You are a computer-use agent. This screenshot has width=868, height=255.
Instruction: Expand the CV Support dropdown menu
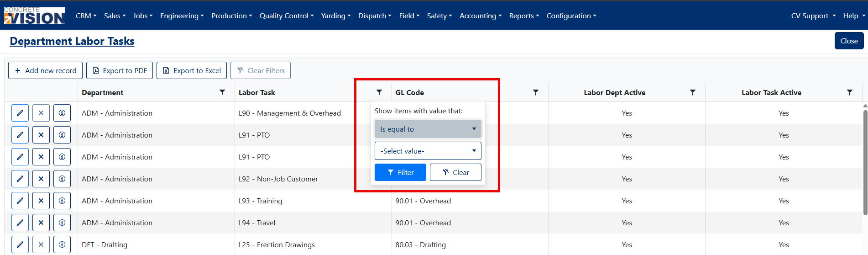coord(814,16)
